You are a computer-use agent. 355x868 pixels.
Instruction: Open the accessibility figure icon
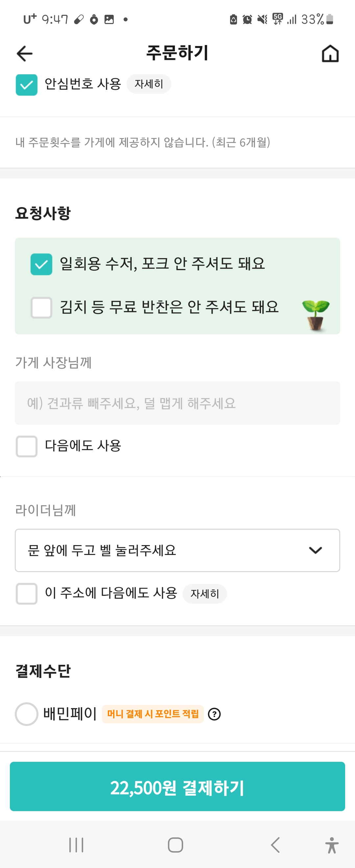331,845
